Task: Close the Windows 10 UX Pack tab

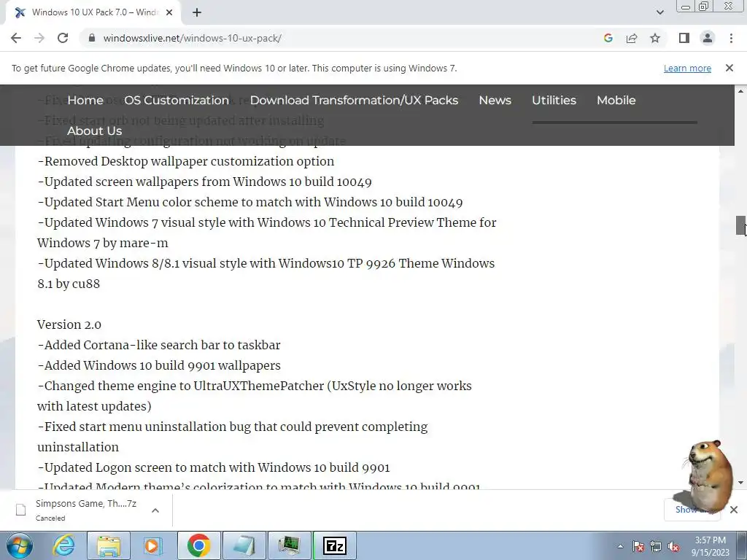Action: click(x=169, y=12)
